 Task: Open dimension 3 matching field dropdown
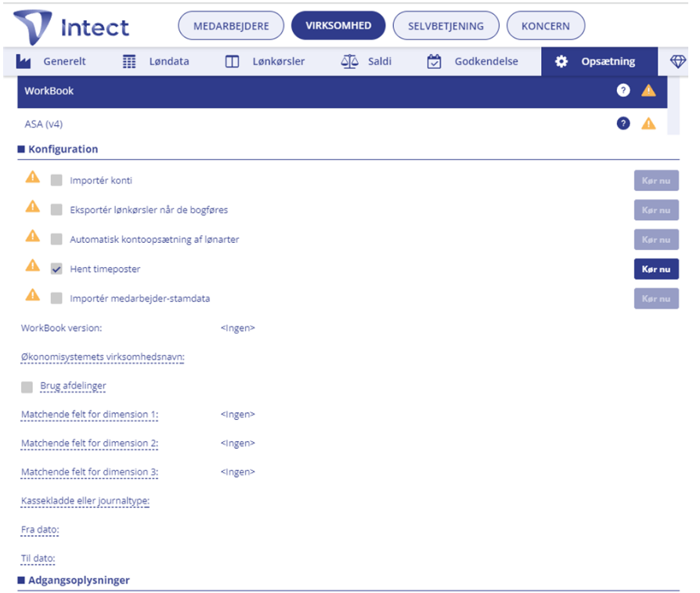tap(237, 472)
